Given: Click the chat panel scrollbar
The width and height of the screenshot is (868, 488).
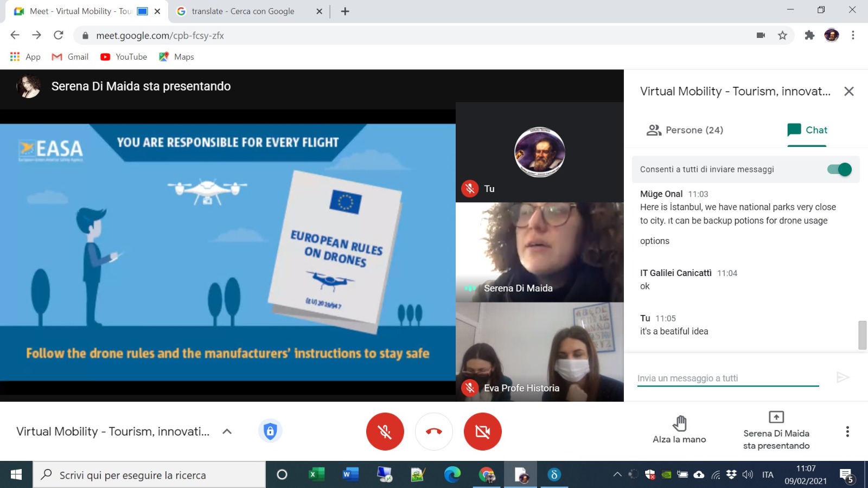Looking at the screenshot, I should pyautogui.click(x=862, y=335).
